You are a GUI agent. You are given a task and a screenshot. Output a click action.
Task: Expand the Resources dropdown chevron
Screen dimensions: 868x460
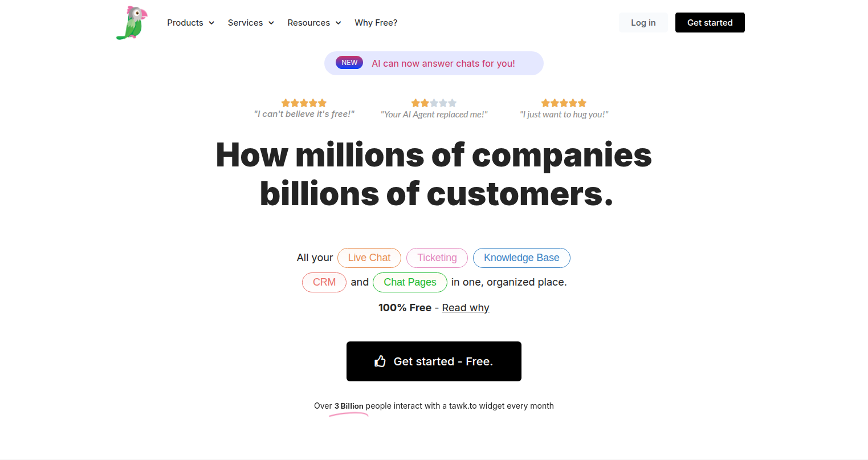[x=338, y=23]
